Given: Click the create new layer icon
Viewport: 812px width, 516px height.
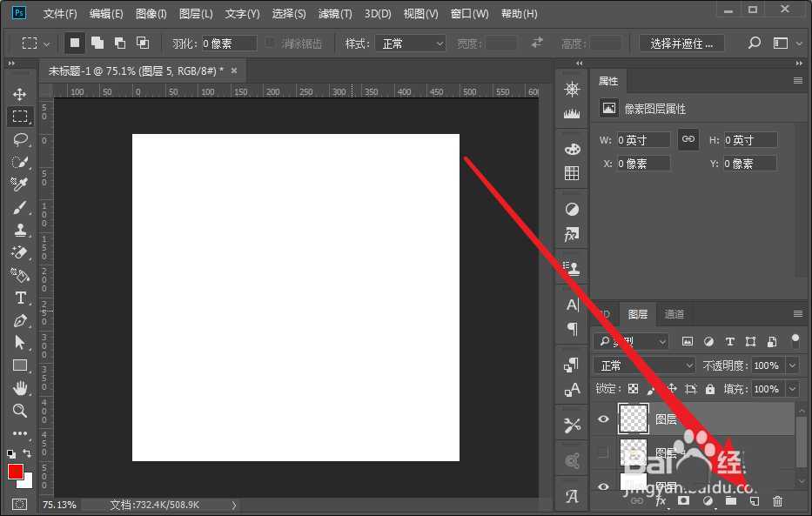Looking at the screenshot, I should point(755,501).
